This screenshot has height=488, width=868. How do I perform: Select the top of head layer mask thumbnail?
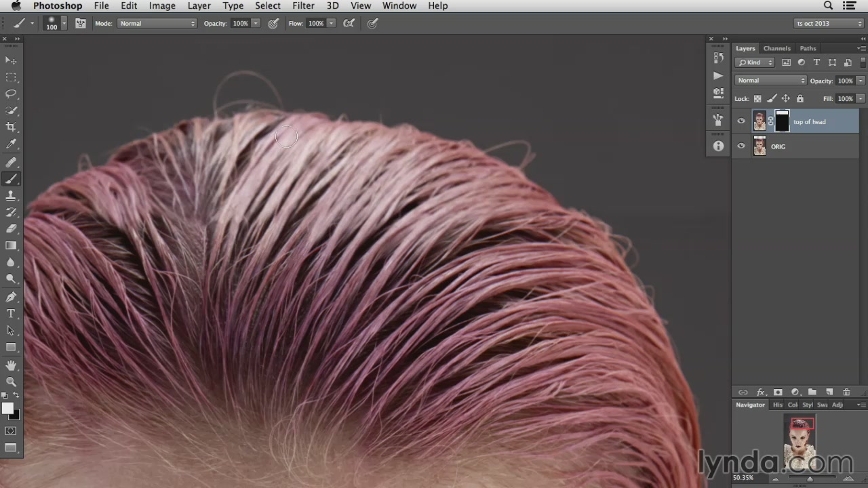pos(782,122)
